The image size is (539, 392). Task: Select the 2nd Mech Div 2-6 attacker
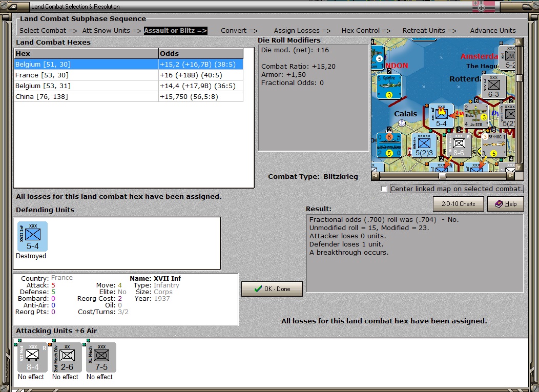[67, 357]
